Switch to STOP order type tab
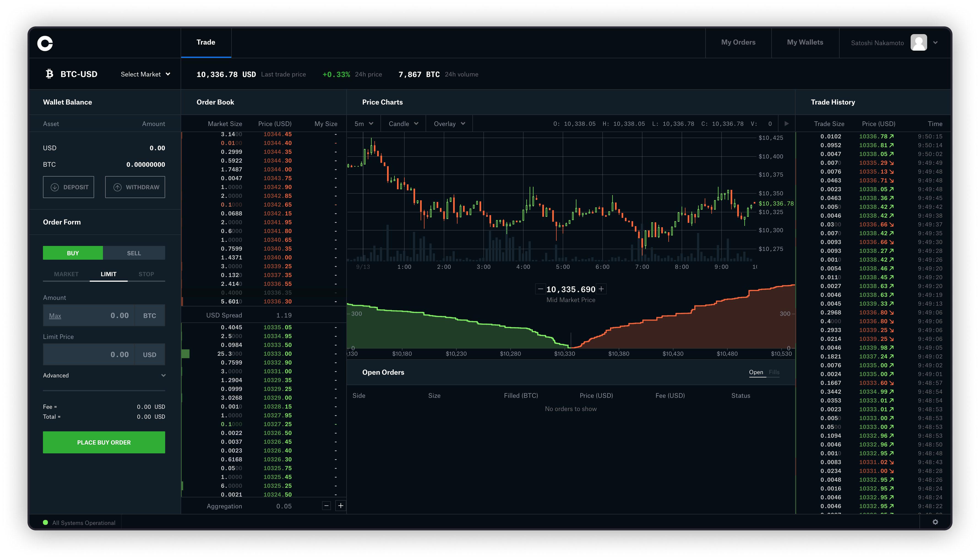Viewport: 980px width, 559px height. (x=146, y=274)
